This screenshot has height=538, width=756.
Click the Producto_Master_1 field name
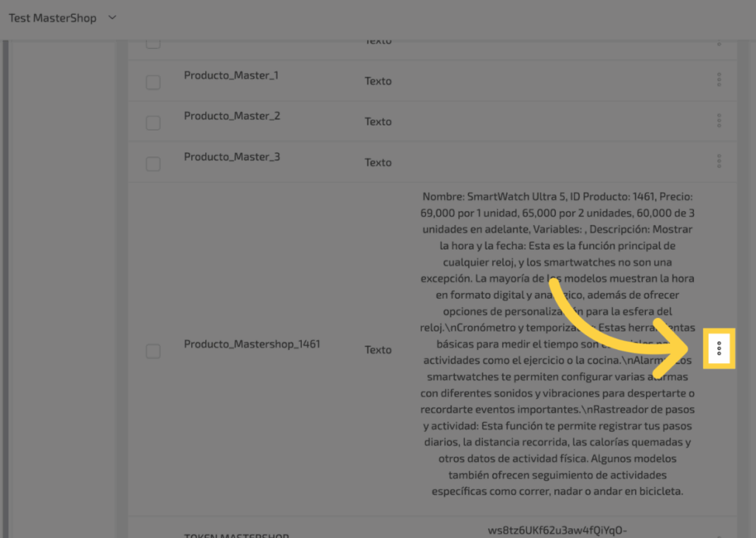(231, 75)
